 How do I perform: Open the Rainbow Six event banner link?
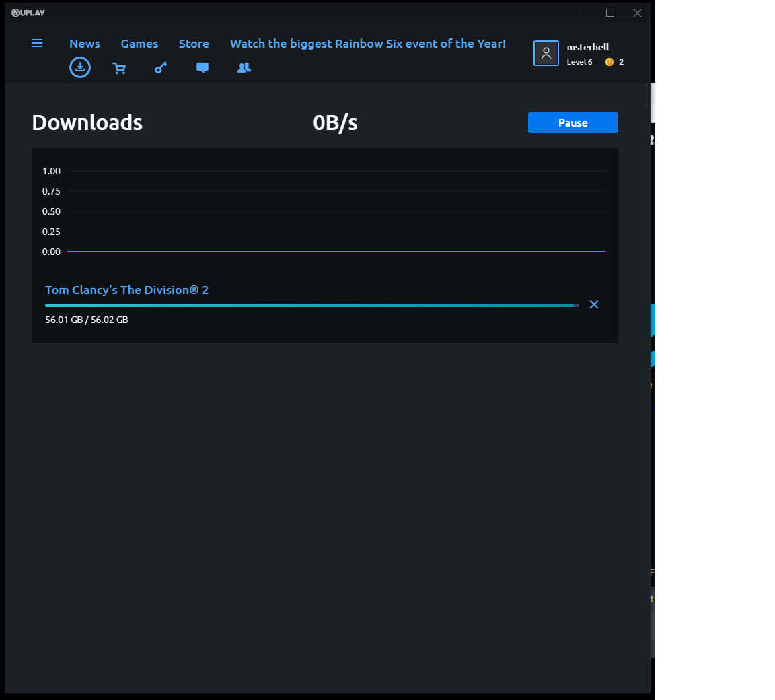pos(368,44)
